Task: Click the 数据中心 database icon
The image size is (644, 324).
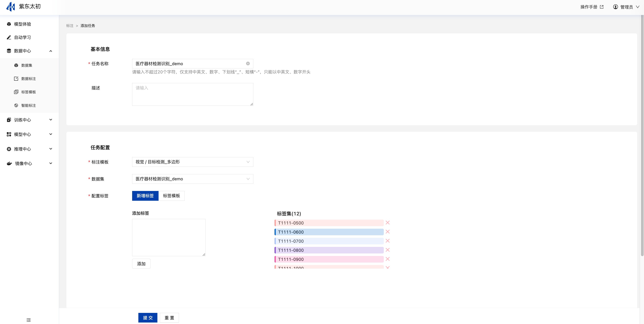Action: [x=9, y=51]
